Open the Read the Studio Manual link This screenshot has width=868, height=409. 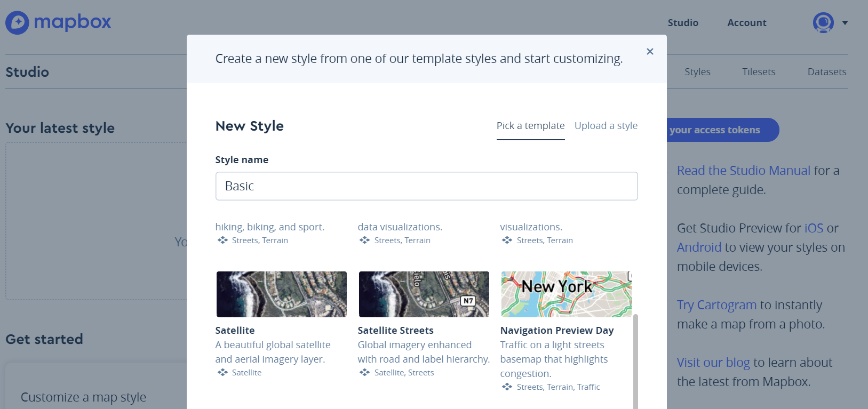743,171
